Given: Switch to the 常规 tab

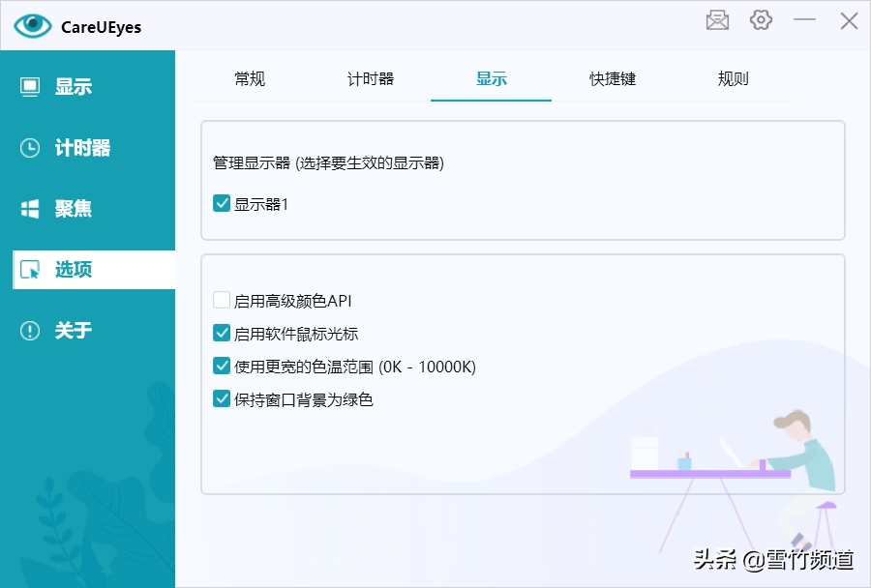Looking at the screenshot, I should coord(250,79).
